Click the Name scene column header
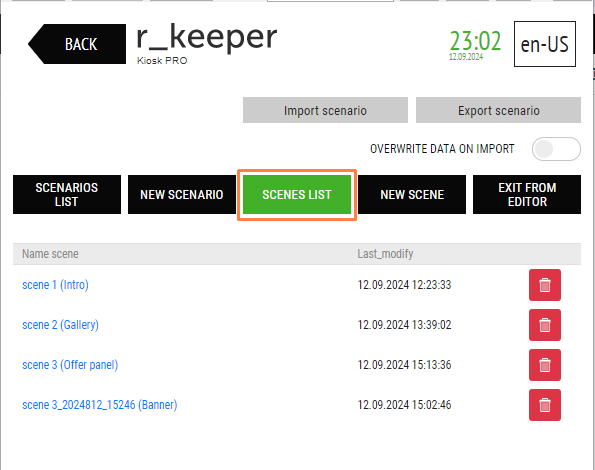595x470 pixels. (50, 254)
